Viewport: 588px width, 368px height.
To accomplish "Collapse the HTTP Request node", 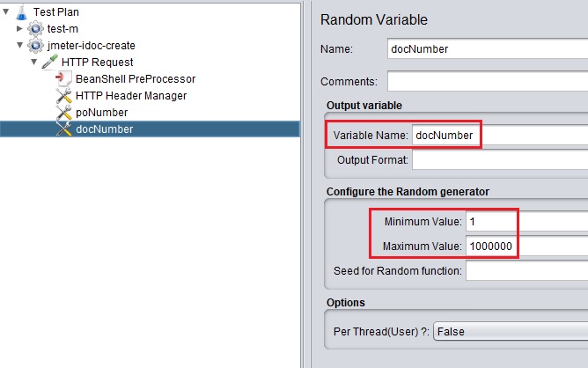I will [x=34, y=62].
